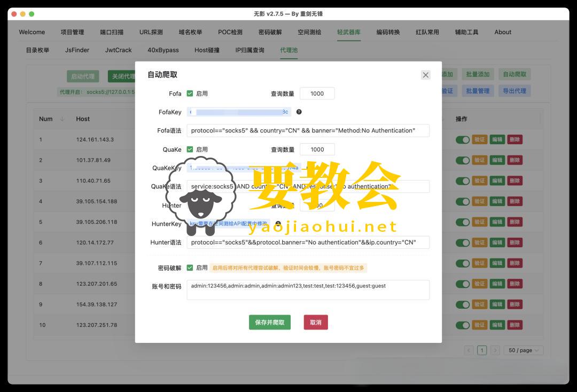Switch to the 目录枚举 sub-tab

37,50
